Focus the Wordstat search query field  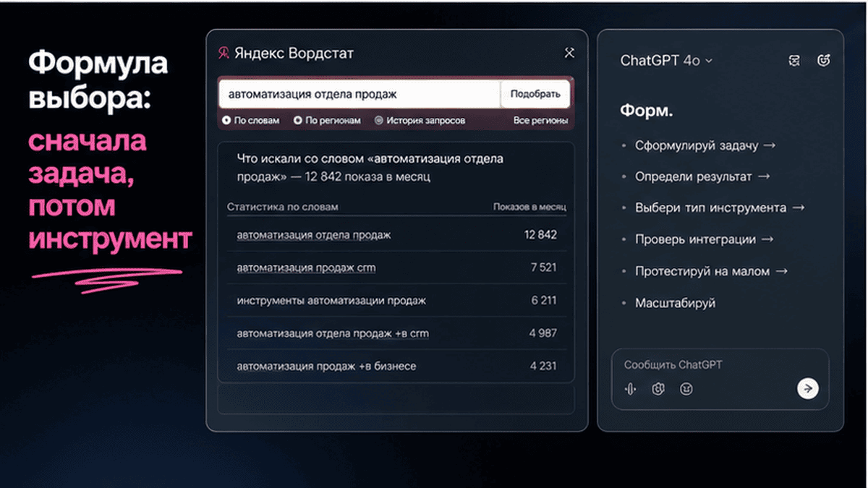359,94
